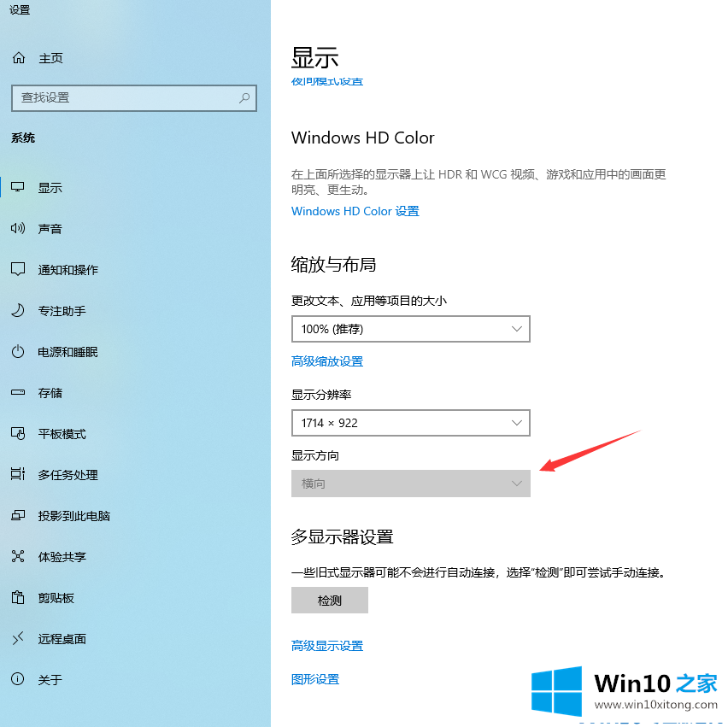The image size is (728, 727).
Task: Click the Multitasking icon
Action: (18, 474)
